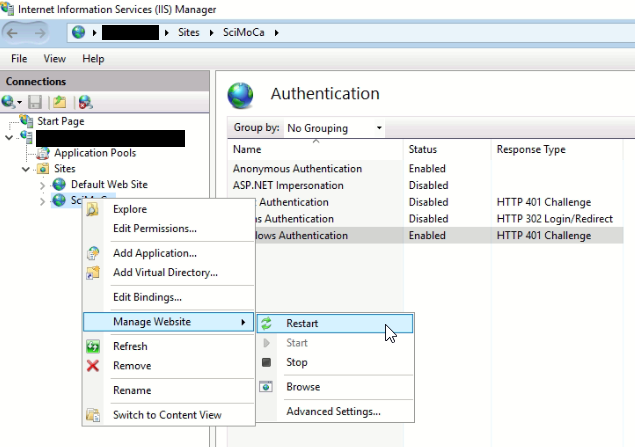Click the black Stop square icon
635x447 pixels.
[x=267, y=363]
